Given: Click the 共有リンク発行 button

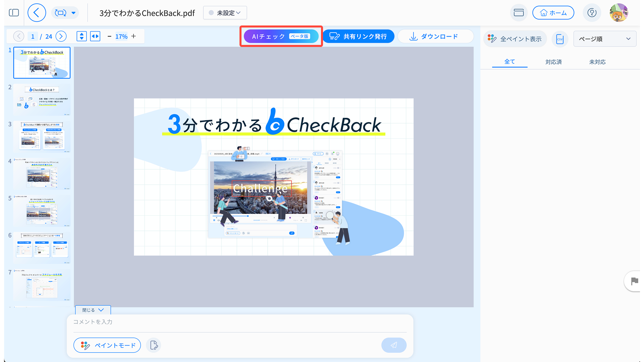Looking at the screenshot, I should click(x=358, y=36).
